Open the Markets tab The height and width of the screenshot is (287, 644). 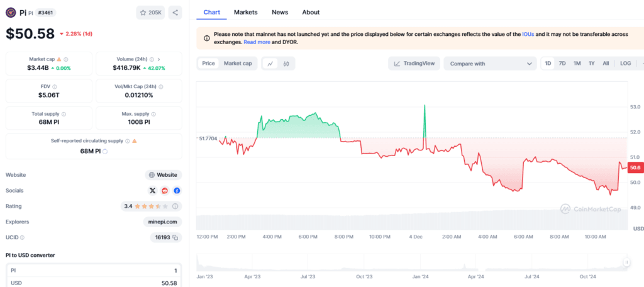pos(246,13)
